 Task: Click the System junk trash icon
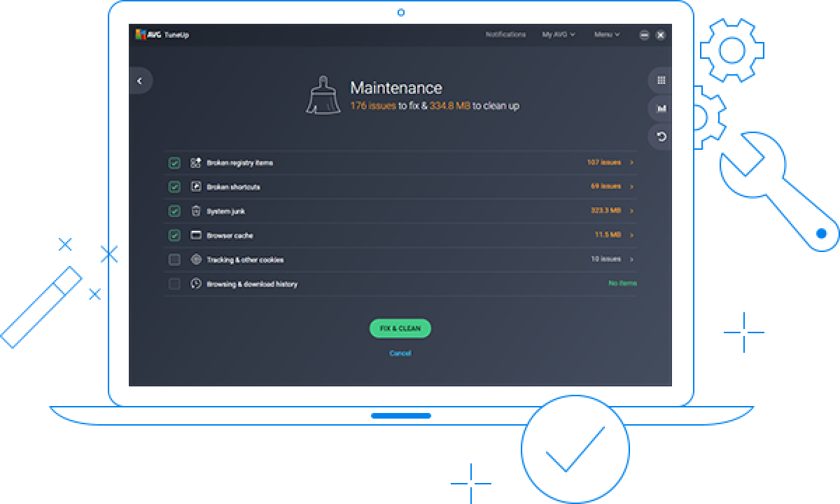click(x=196, y=211)
